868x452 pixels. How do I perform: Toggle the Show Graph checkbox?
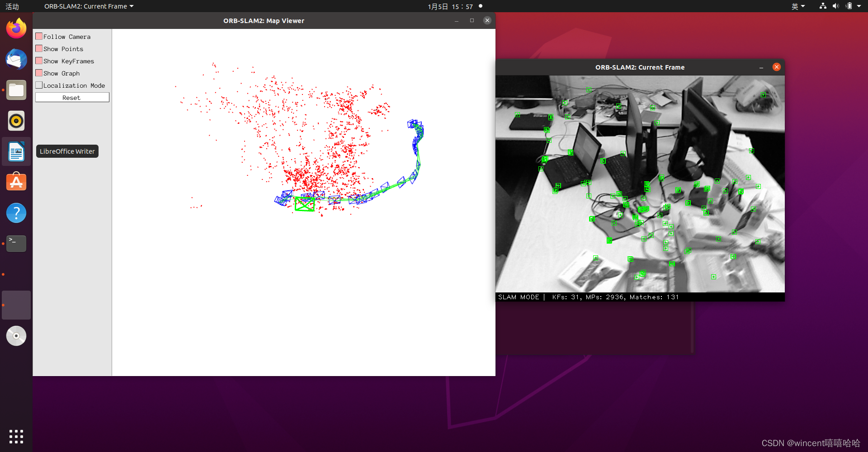pyautogui.click(x=39, y=73)
